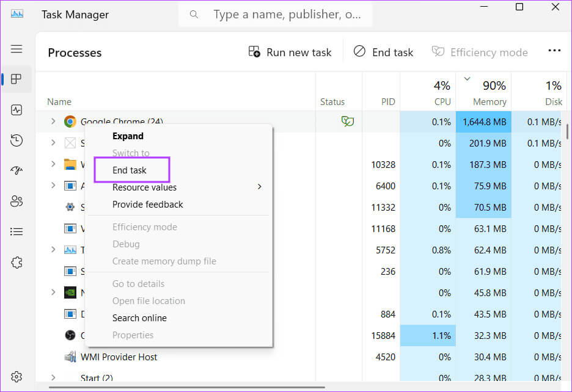Click End task toolbar button
This screenshot has height=392, width=572.
click(x=383, y=52)
